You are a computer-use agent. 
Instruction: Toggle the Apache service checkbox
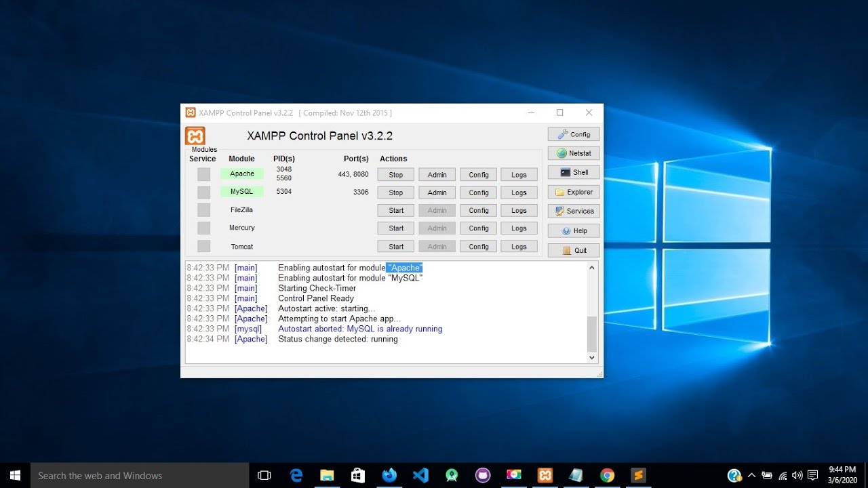point(204,174)
